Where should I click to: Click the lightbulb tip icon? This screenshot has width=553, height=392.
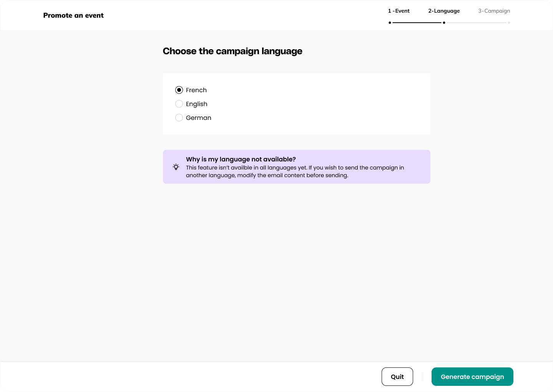[176, 167]
